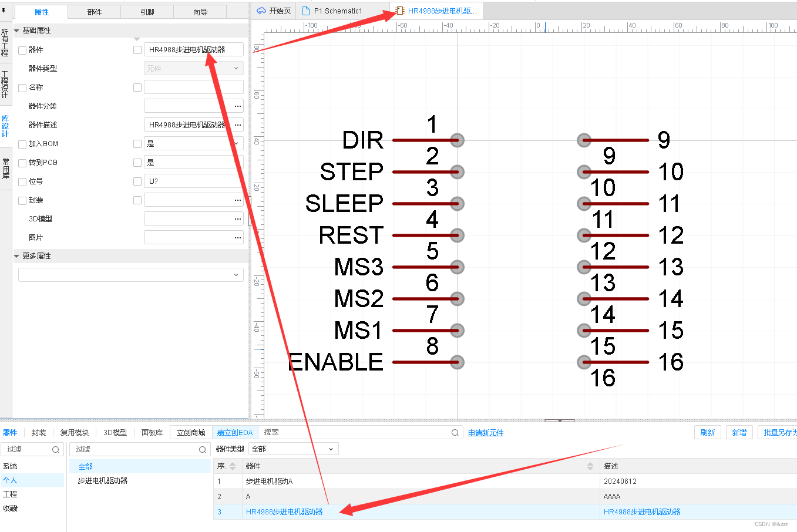The width and height of the screenshot is (797, 532).
Task: Open the browse button for 器件描述
Action: click(238, 124)
